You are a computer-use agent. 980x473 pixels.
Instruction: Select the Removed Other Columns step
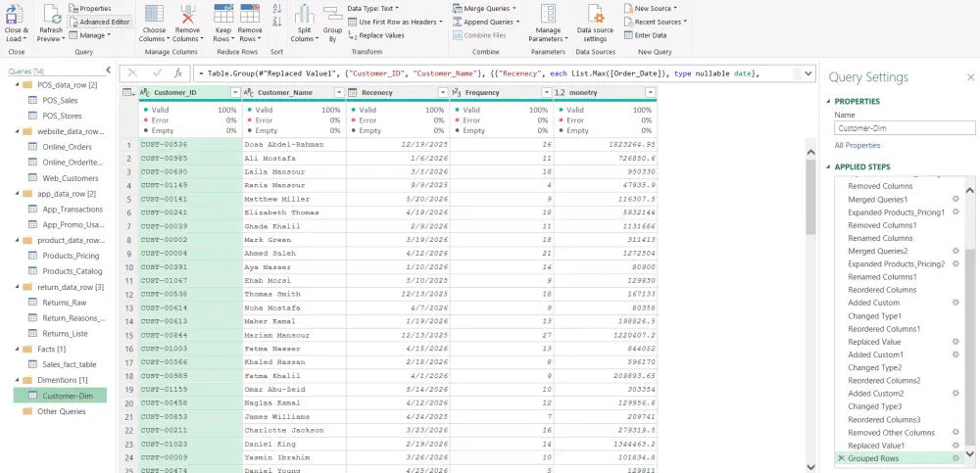click(891, 433)
